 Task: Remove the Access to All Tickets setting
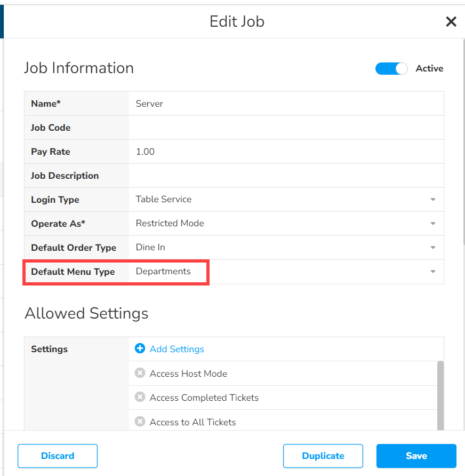pos(139,422)
